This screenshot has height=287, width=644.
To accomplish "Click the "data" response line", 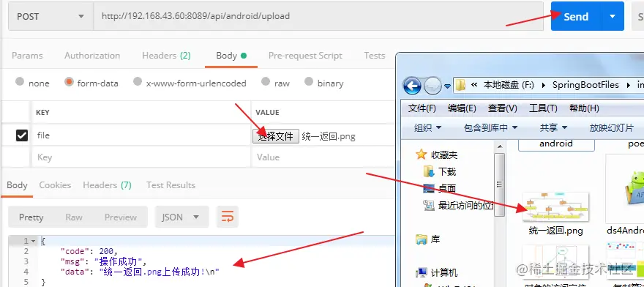I will point(140,272).
